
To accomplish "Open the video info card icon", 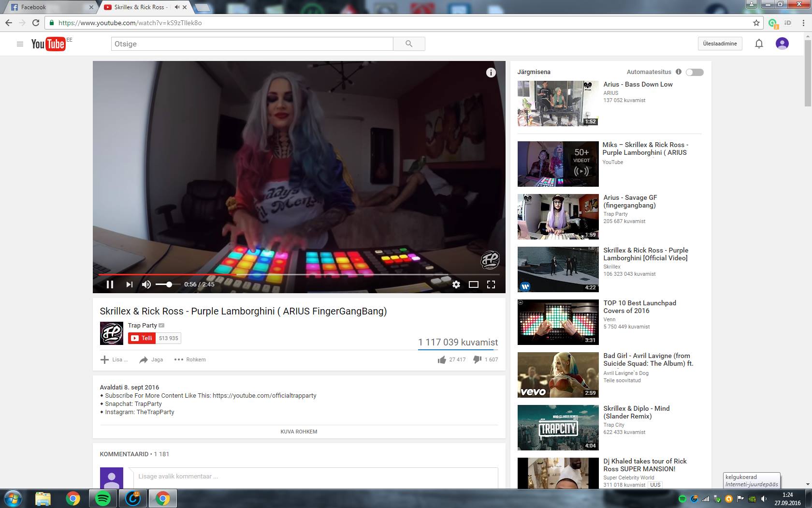I will [491, 73].
